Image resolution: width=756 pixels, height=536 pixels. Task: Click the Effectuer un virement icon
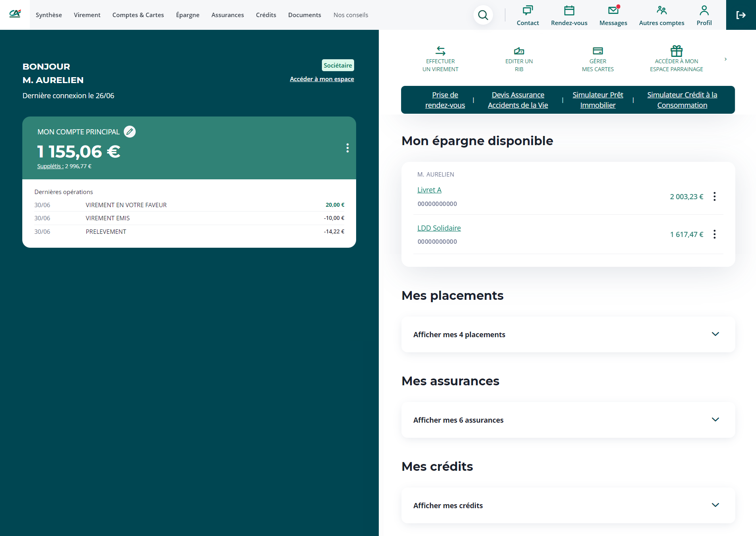click(x=440, y=51)
